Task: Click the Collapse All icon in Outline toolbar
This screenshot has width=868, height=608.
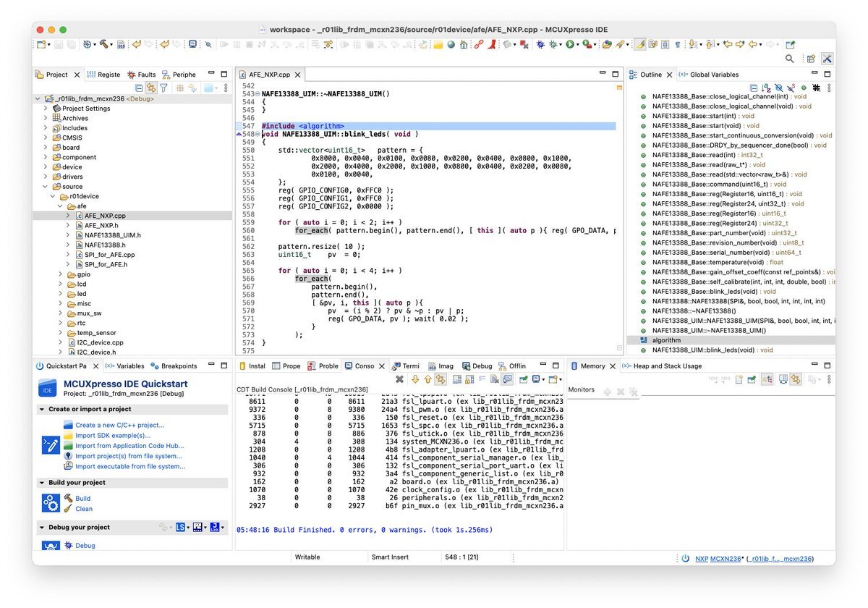Action: [754, 88]
